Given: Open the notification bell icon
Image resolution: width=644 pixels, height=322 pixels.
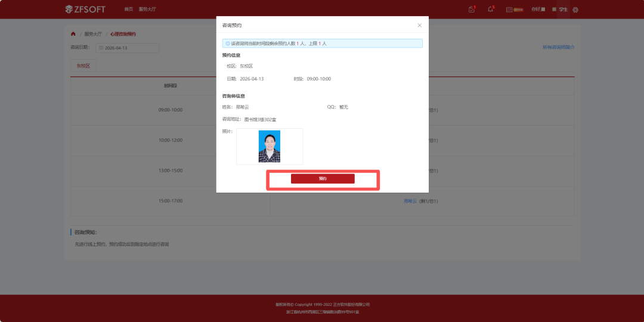Looking at the screenshot, I should pyautogui.click(x=490, y=10).
